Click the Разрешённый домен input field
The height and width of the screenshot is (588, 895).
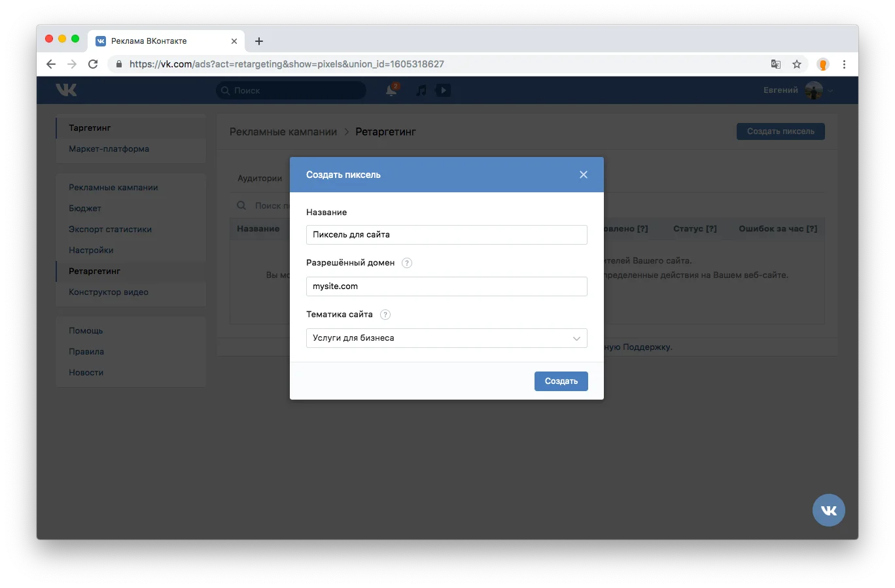pos(446,286)
